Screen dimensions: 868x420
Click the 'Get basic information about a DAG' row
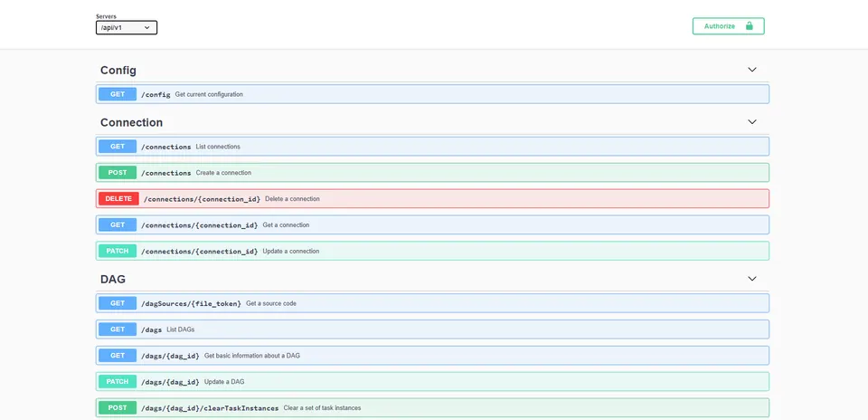click(432, 355)
